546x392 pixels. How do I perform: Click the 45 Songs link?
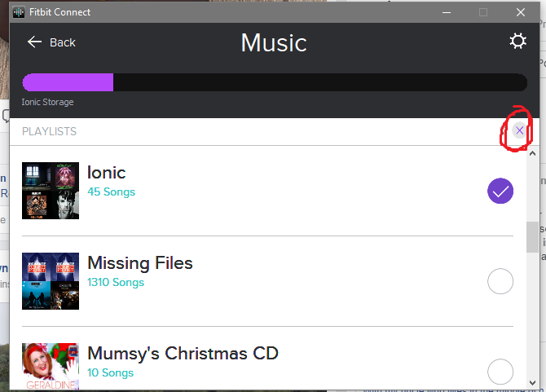tap(112, 192)
